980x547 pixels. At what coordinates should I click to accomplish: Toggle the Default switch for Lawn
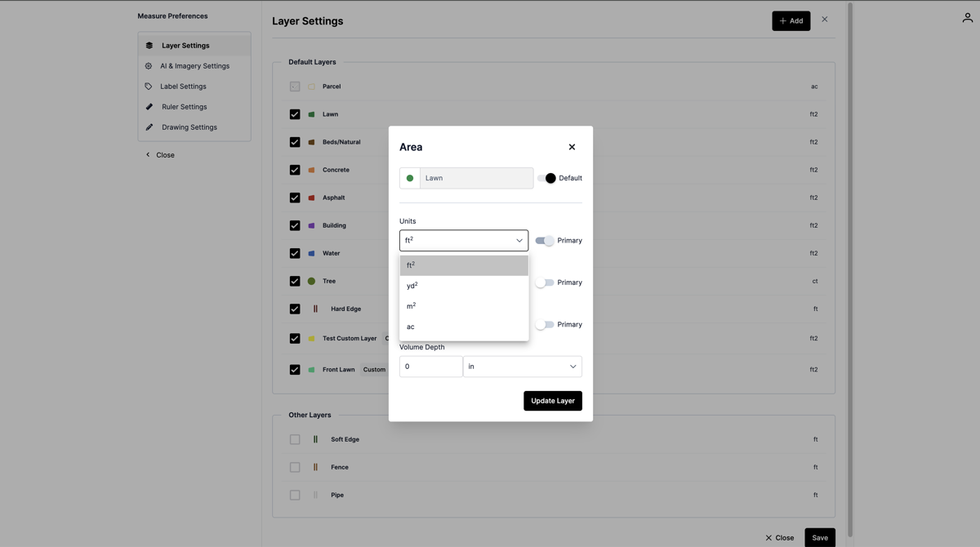(x=546, y=178)
